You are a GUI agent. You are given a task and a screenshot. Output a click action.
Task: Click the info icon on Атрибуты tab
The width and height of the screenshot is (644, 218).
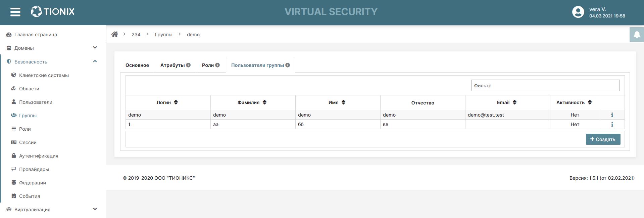188,65
